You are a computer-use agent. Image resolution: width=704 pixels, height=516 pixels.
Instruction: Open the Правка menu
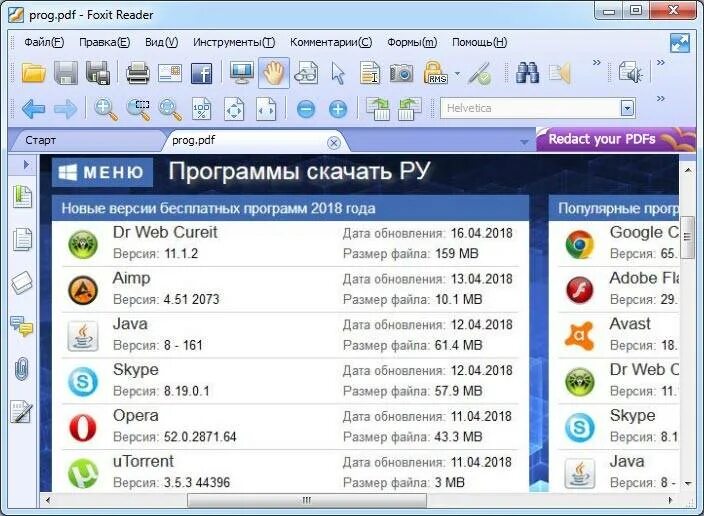[105, 42]
